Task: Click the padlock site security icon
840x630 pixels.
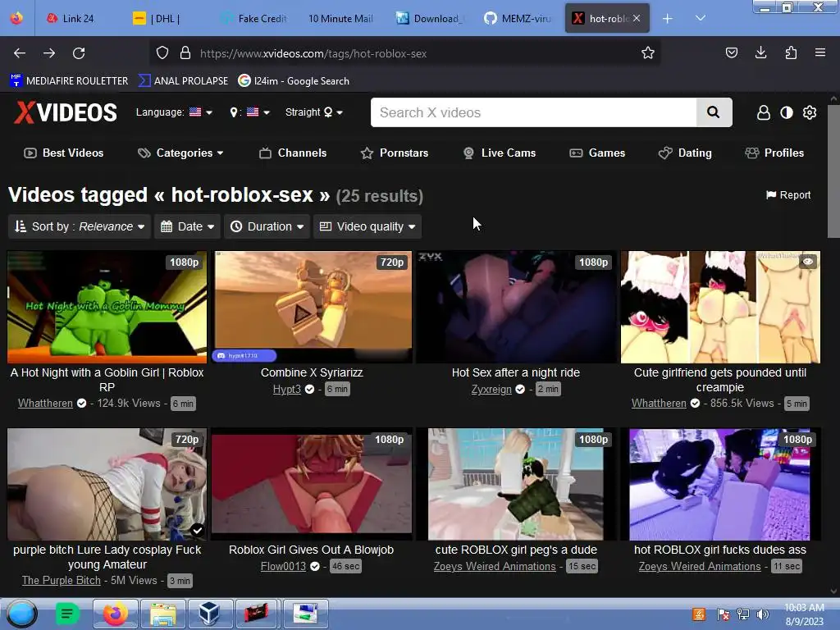Action: [x=185, y=53]
